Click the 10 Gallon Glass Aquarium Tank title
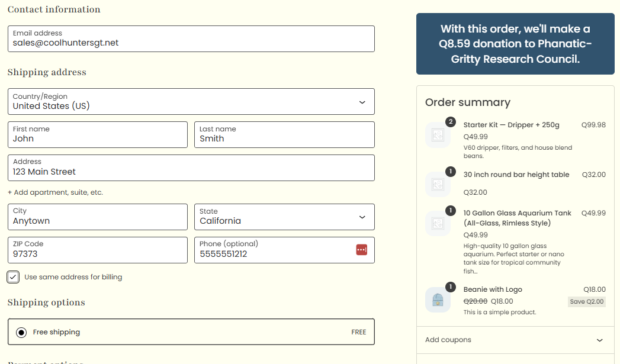This screenshot has height=364, width=620. point(517,218)
